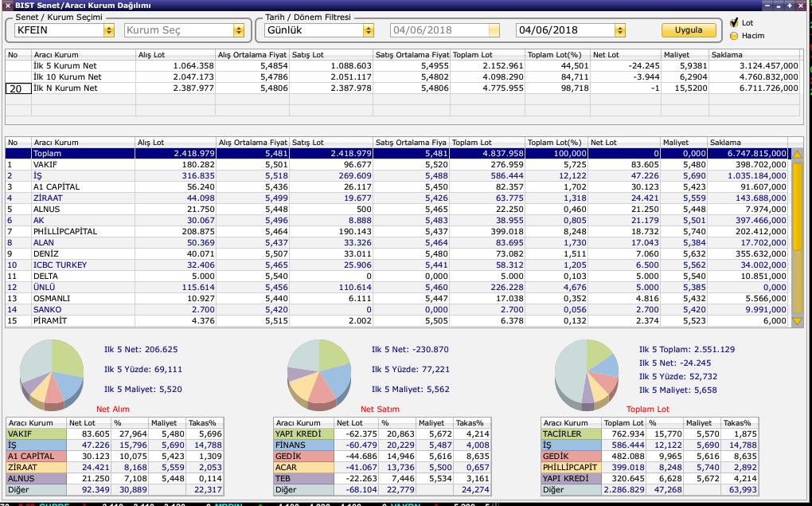Screen dimensions: 812x506
Task: Apply the filter with the Uygula button
Action: tap(689, 30)
